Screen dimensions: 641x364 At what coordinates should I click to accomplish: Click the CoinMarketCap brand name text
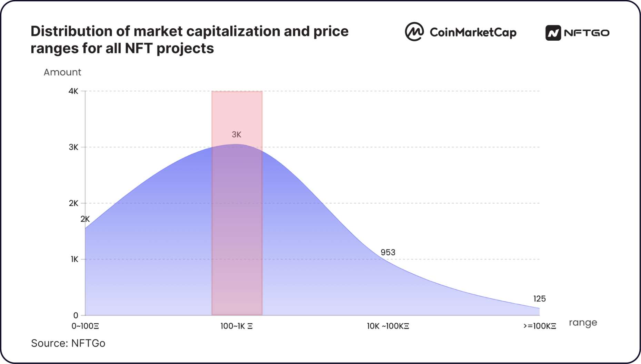point(473,32)
